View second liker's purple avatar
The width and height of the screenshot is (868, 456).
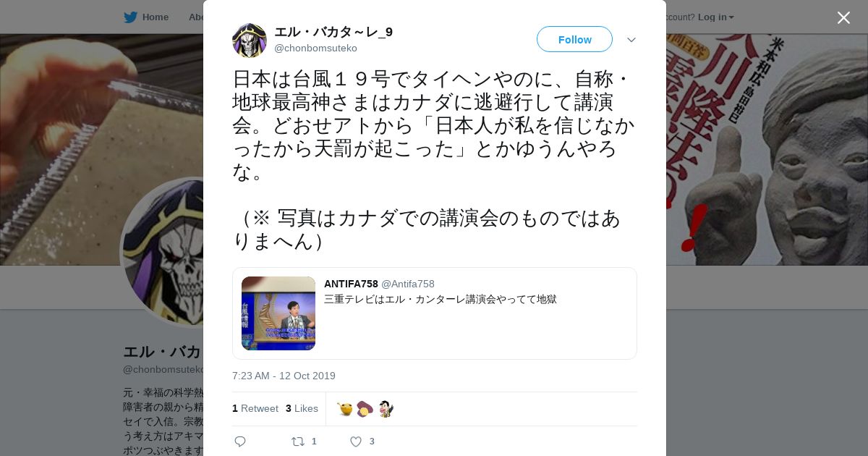(x=365, y=409)
